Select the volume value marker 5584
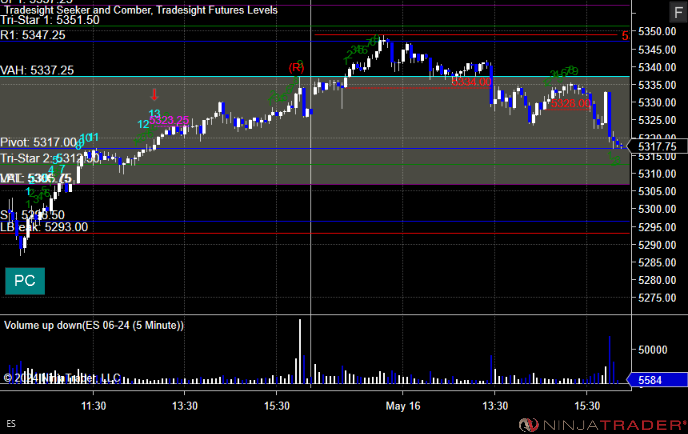Screen dimensions: 688x434 [657, 380]
